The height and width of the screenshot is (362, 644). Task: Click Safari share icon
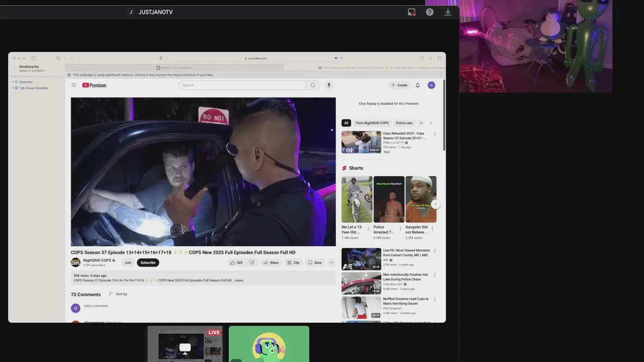(x=422, y=58)
